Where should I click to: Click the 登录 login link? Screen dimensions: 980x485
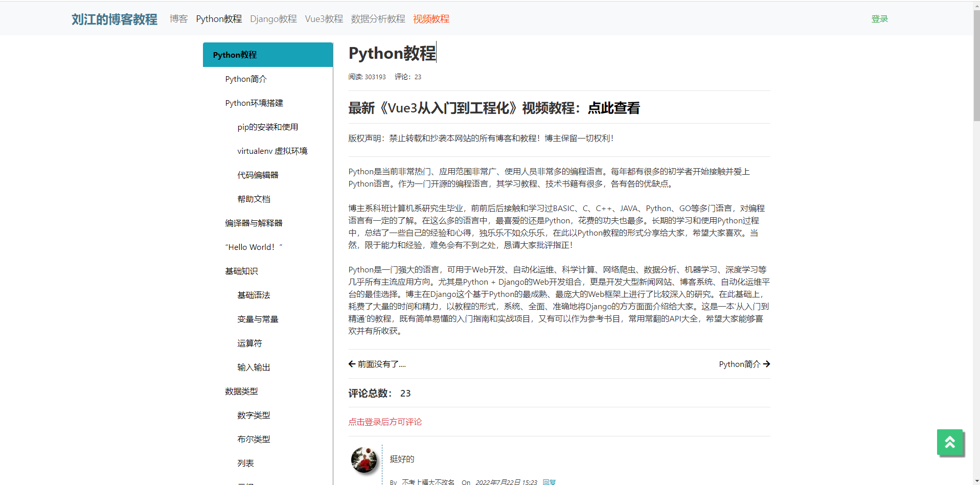click(x=880, y=19)
